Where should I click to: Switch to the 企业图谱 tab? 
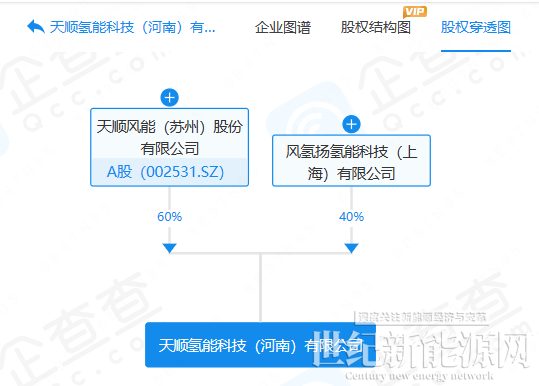pyautogui.click(x=283, y=27)
